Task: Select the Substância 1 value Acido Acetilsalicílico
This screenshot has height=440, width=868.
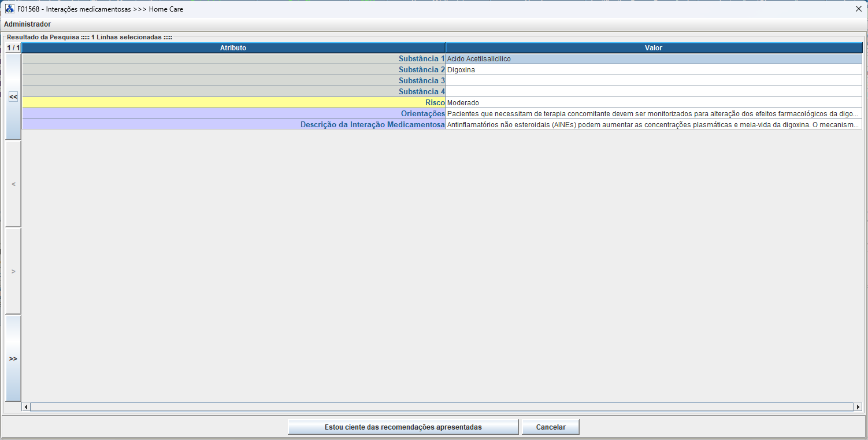Action: (654, 59)
